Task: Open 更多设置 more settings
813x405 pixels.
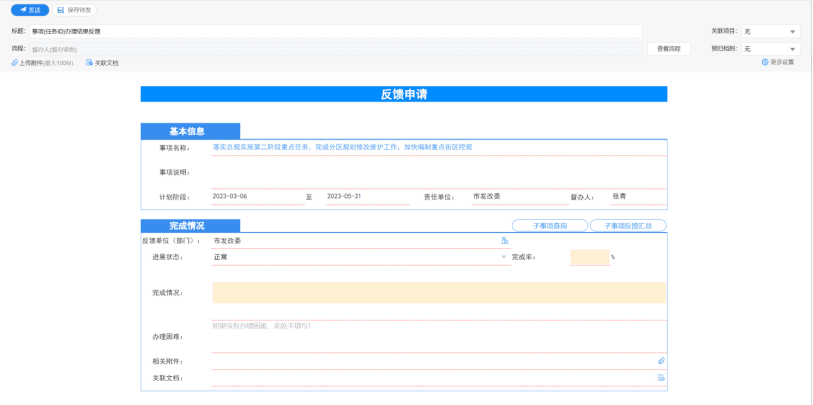Action: [x=778, y=62]
